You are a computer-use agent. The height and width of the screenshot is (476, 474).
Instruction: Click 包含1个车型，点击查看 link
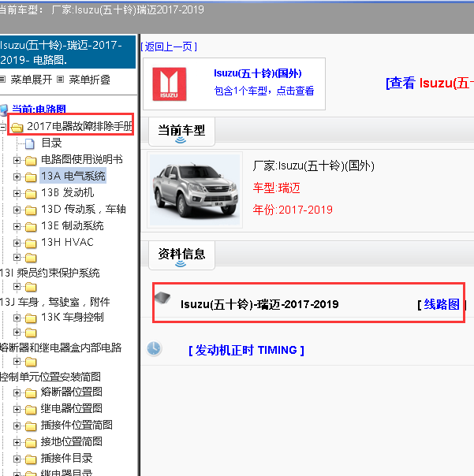click(x=264, y=91)
